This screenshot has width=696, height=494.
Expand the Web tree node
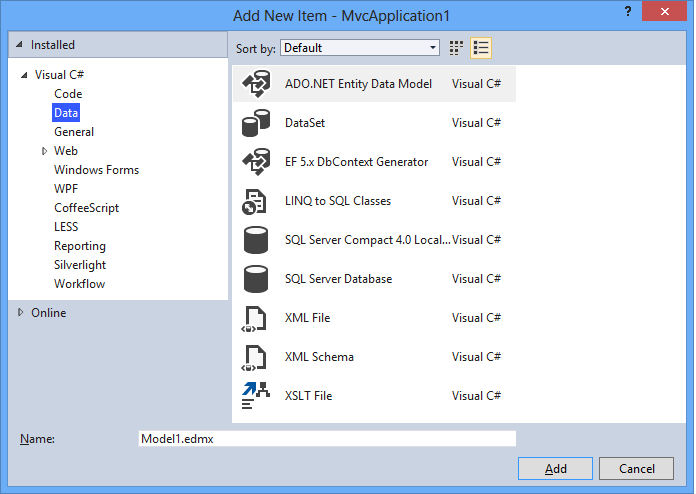[x=45, y=151]
